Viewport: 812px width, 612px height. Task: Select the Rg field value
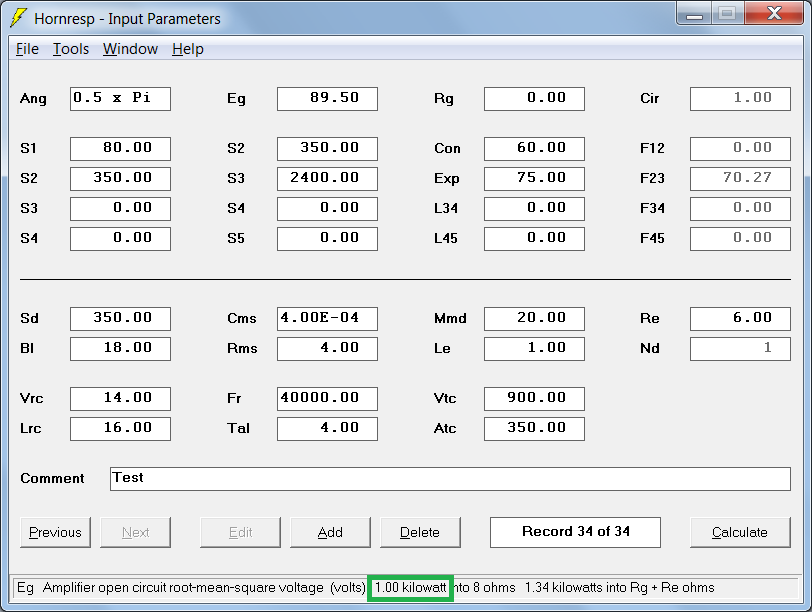tap(534, 98)
